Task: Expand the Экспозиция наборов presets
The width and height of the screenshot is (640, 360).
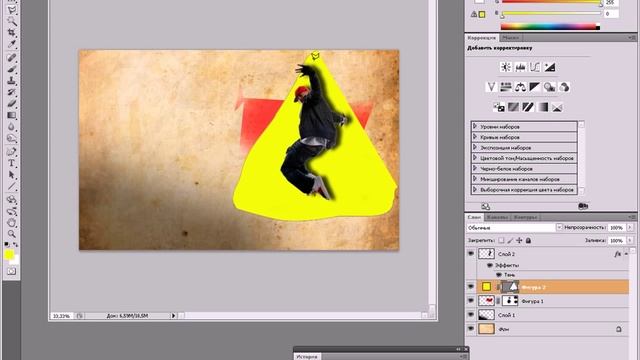Action: [475, 147]
